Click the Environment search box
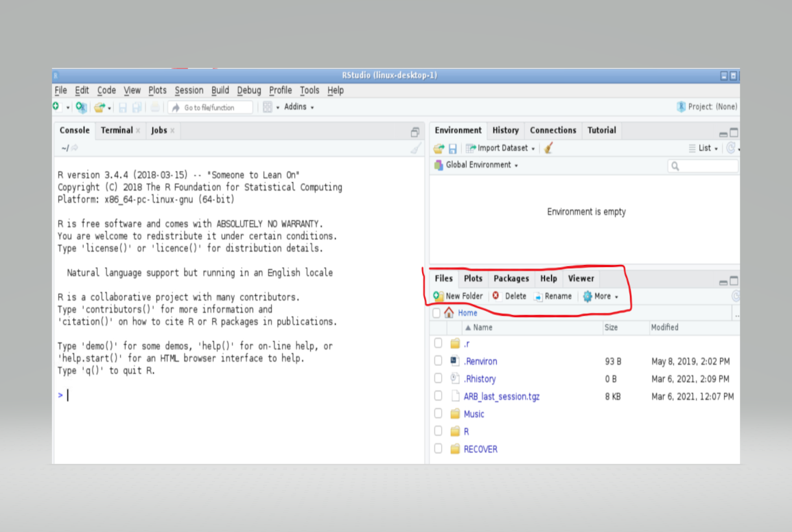Screen dimensions: 792x532 [703, 165]
